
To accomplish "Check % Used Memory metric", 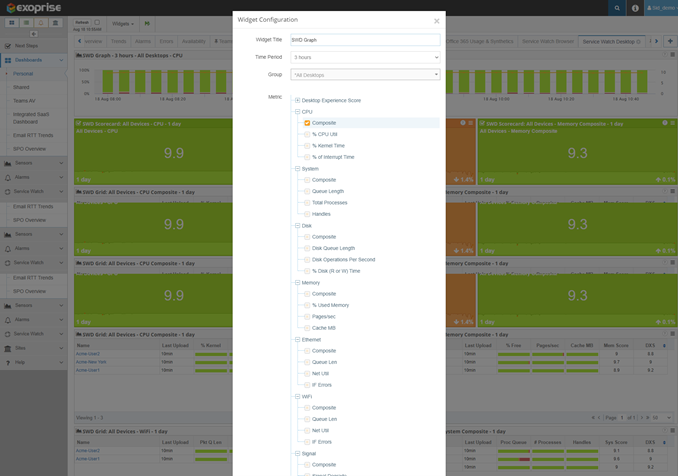I will tap(307, 305).
